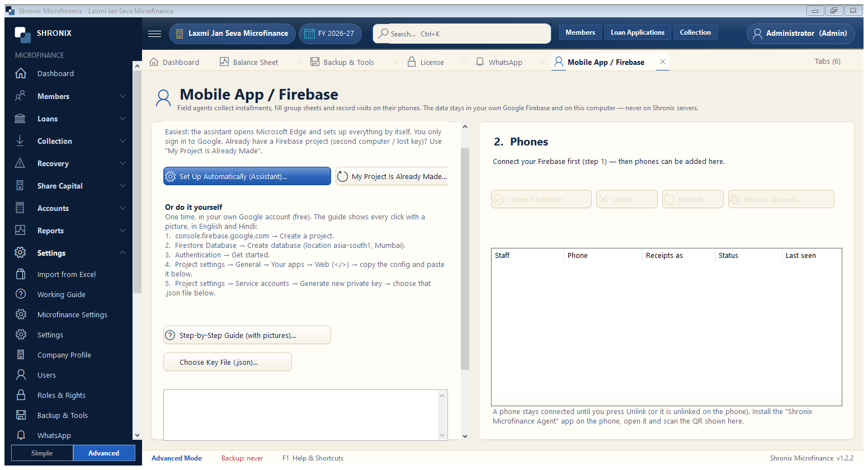
Task: Click the Loans bank icon in sidebar
Action: [20, 119]
